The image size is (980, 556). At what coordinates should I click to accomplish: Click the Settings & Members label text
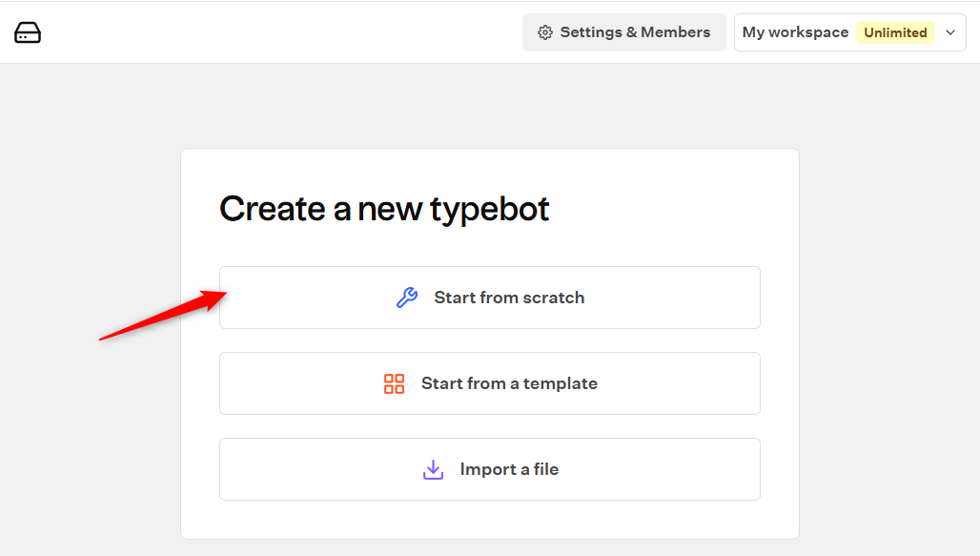click(635, 32)
